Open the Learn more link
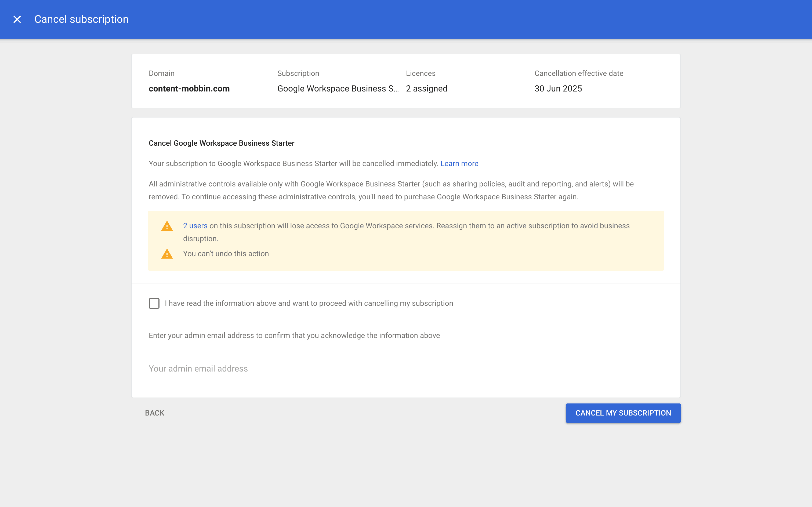The height and width of the screenshot is (507, 812). pos(459,164)
